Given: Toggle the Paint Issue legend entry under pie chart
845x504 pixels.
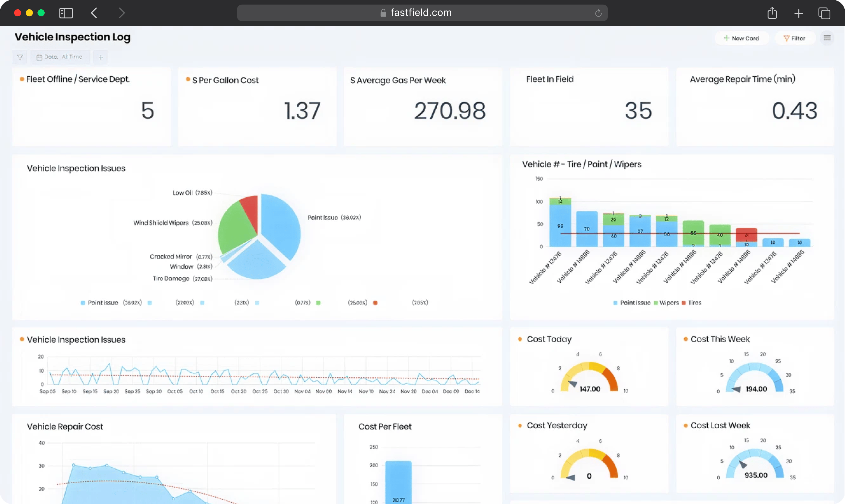Looking at the screenshot, I should coord(111,303).
